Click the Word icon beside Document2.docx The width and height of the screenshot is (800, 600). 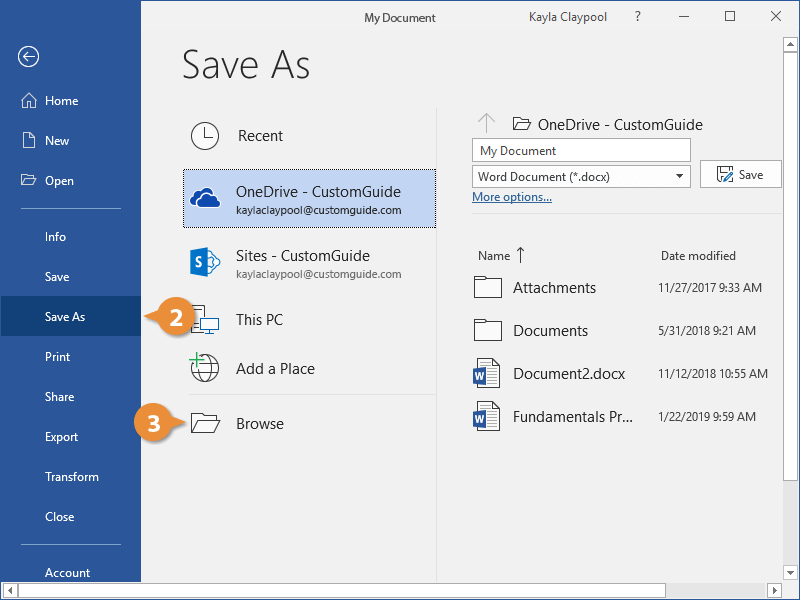pos(487,374)
